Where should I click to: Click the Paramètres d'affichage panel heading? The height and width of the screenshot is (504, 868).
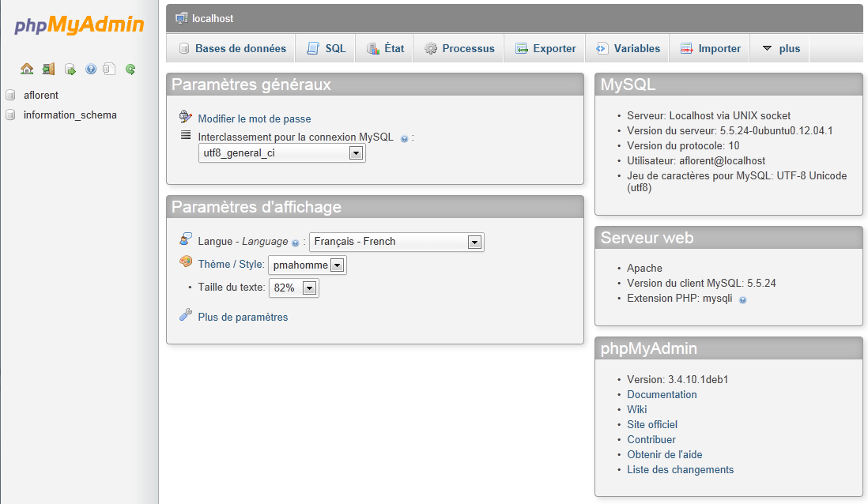coord(375,207)
